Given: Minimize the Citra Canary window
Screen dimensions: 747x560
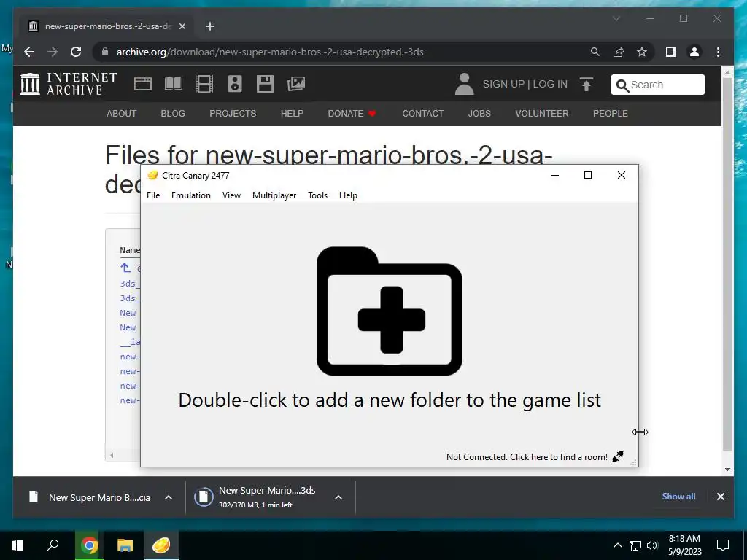Looking at the screenshot, I should tap(554, 175).
